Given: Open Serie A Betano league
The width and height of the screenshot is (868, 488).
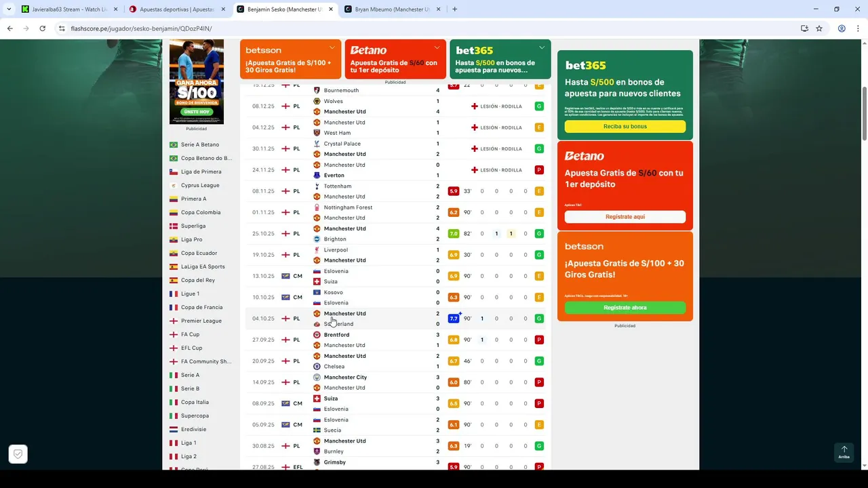Looking at the screenshot, I should coord(200,144).
